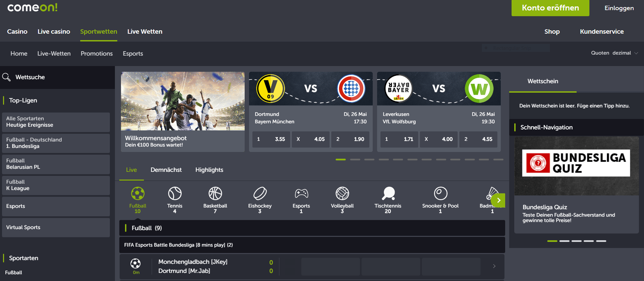Select the Wettschein tab

click(x=543, y=81)
